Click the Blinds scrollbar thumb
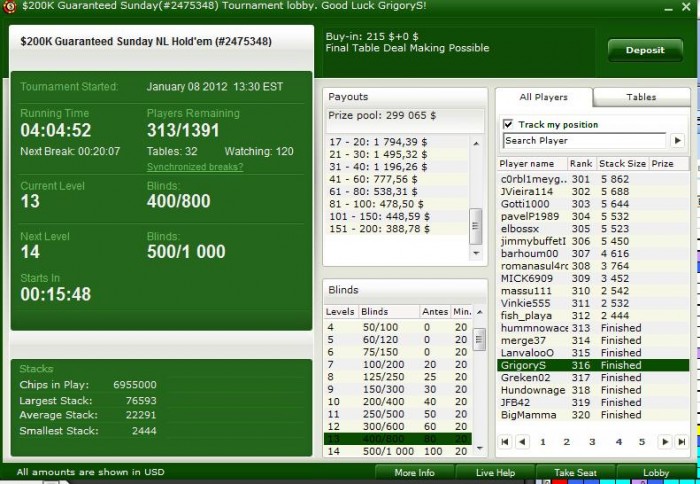Image resolution: width=700 pixels, height=484 pixels. (x=479, y=340)
